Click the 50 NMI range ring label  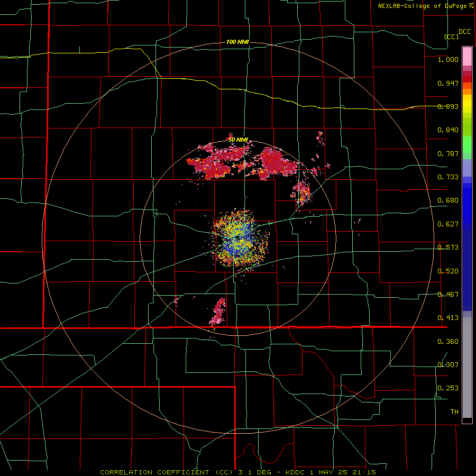[238, 140]
